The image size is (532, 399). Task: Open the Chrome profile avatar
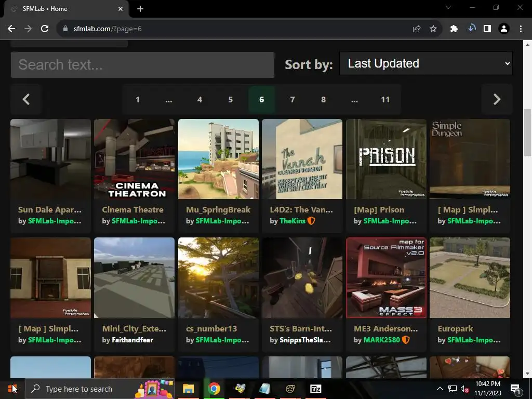coord(504,29)
